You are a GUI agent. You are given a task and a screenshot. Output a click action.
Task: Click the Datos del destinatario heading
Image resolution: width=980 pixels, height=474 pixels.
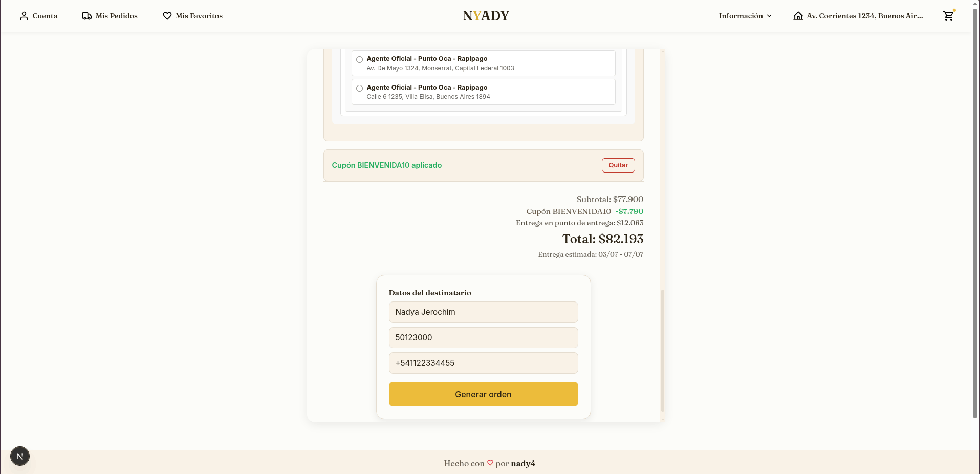(430, 293)
